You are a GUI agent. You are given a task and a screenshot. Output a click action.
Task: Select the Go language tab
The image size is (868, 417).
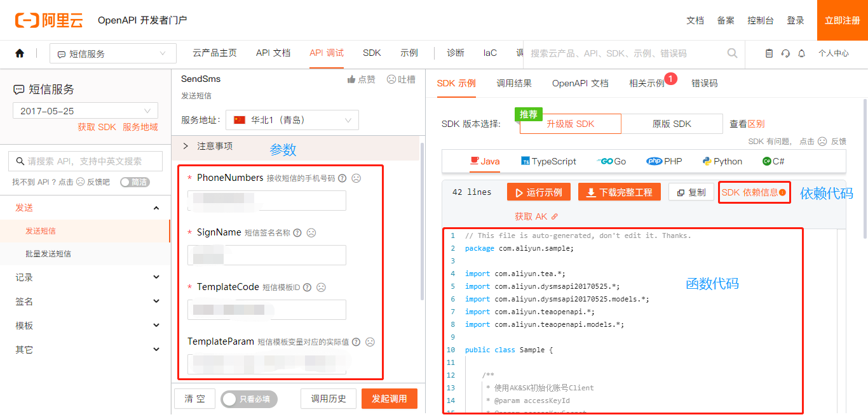612,161
